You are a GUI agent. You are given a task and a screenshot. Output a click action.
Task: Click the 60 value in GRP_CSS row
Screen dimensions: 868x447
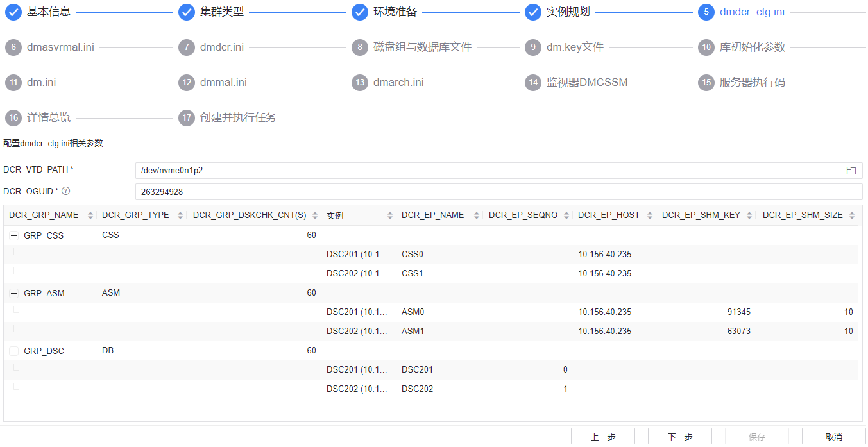[311, 235]
